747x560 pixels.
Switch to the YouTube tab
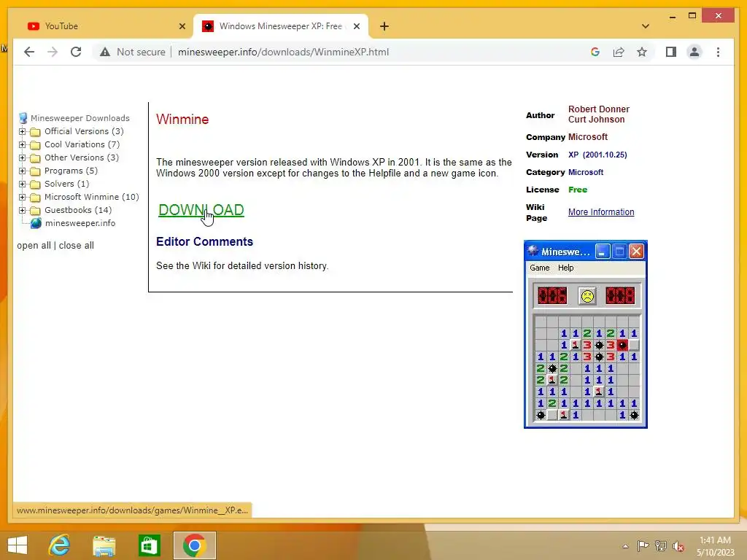[106, 26]
